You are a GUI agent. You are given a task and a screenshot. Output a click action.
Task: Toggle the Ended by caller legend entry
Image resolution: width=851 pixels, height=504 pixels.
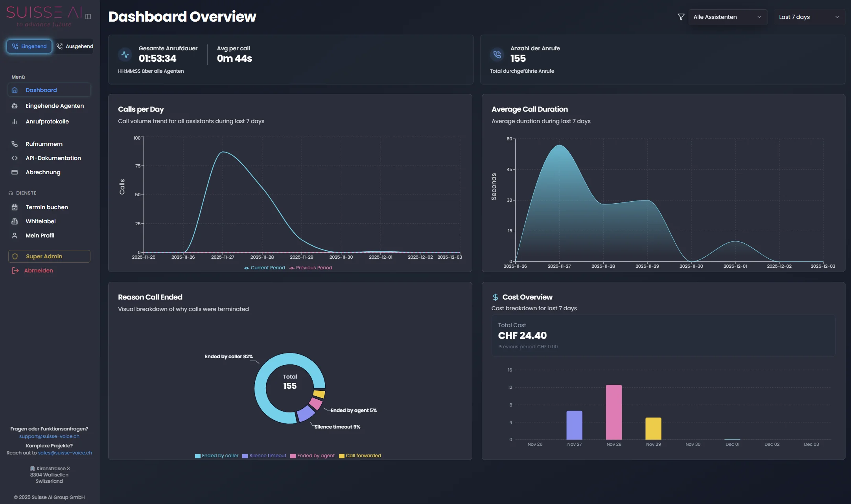[x=216, y=456]
